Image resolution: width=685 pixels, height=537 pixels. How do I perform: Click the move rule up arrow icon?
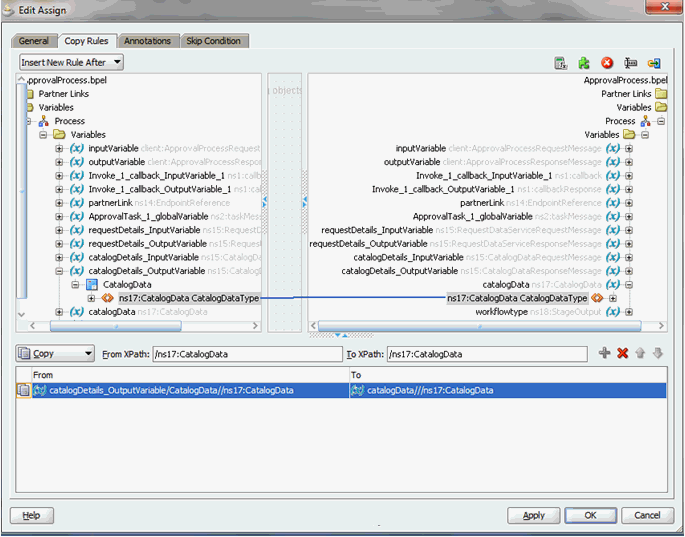point(640,353)
